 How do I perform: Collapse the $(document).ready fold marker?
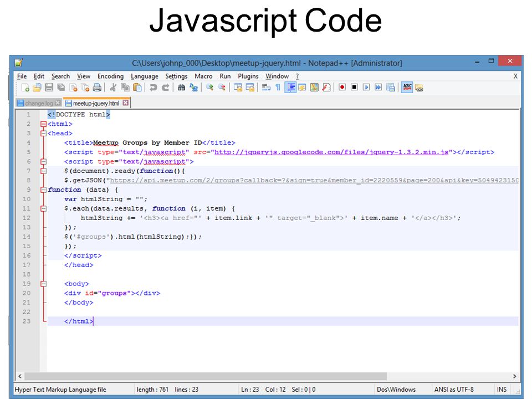tap(43, 171)
